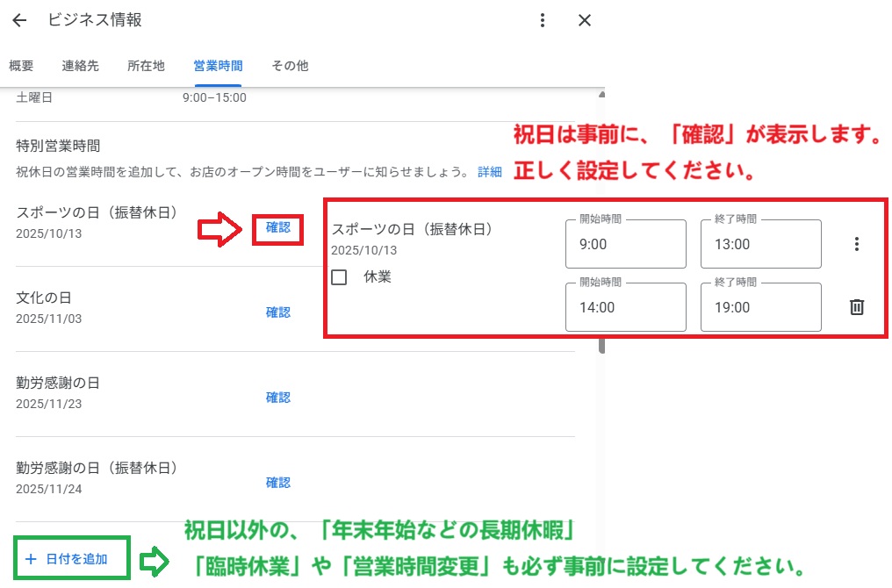Click 確認 for 勤労感謝の日 2025/11/23
The height and width of the screenshot is (588, 892).
coord(278,398)
